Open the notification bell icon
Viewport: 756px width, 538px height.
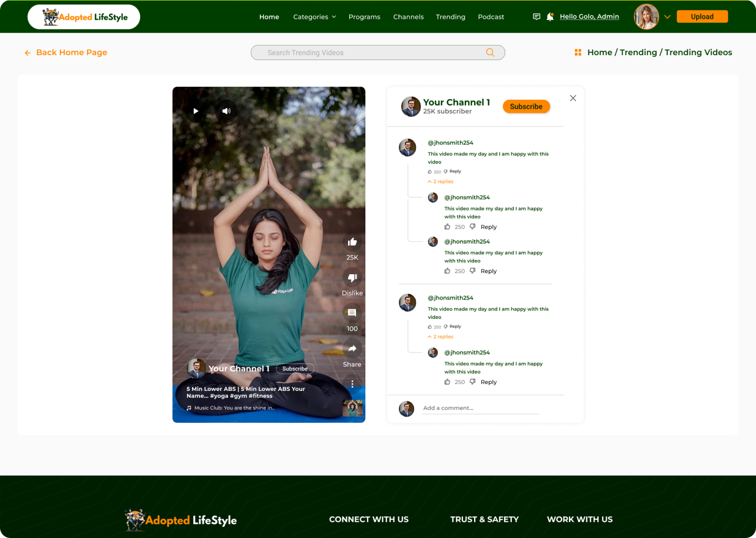pos(550,17)
